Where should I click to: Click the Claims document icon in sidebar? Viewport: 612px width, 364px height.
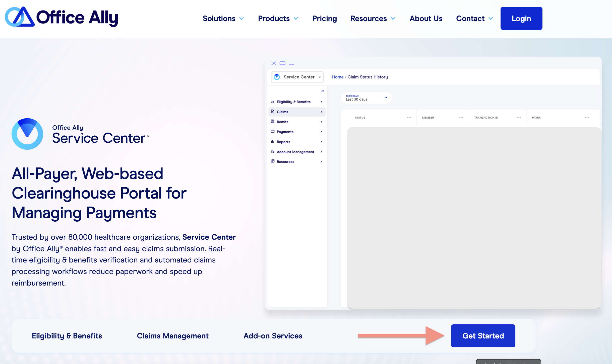click(273, 112)
